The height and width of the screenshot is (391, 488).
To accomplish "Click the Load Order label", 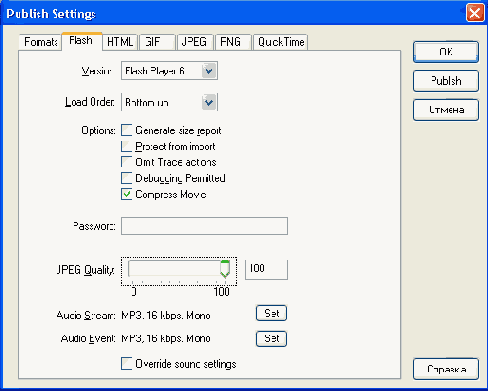I will tap(90, 102).
